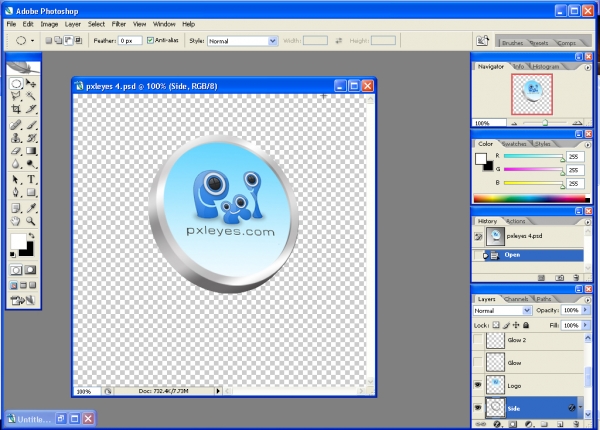
Task: Toggle lock image pixels brush icon
Action: [x=506, y=325]
